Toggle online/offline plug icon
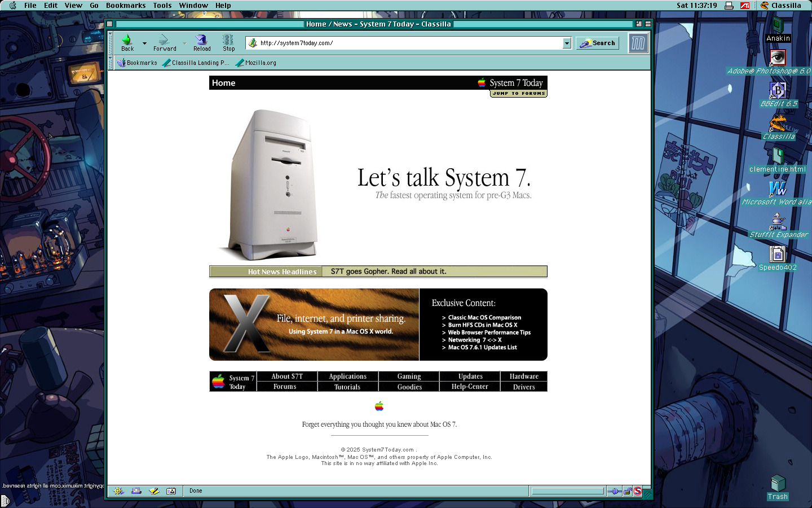812x508 pixels. click(x=614, y=491)
